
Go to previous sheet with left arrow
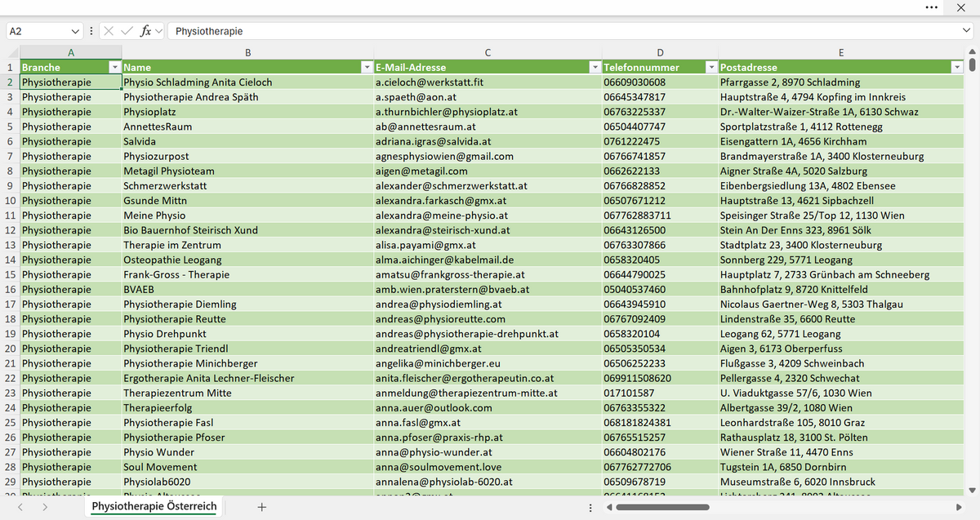pyautogui.click(x=21, y=507)
